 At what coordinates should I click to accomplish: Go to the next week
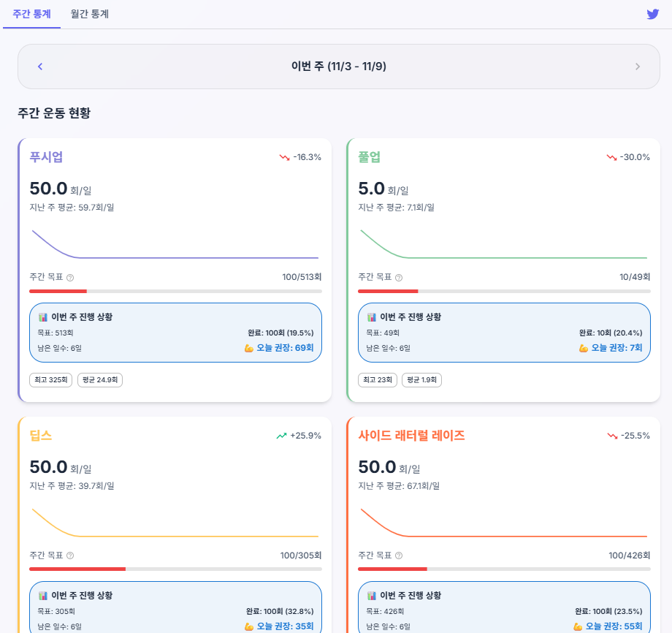click(x=638, y=67)
